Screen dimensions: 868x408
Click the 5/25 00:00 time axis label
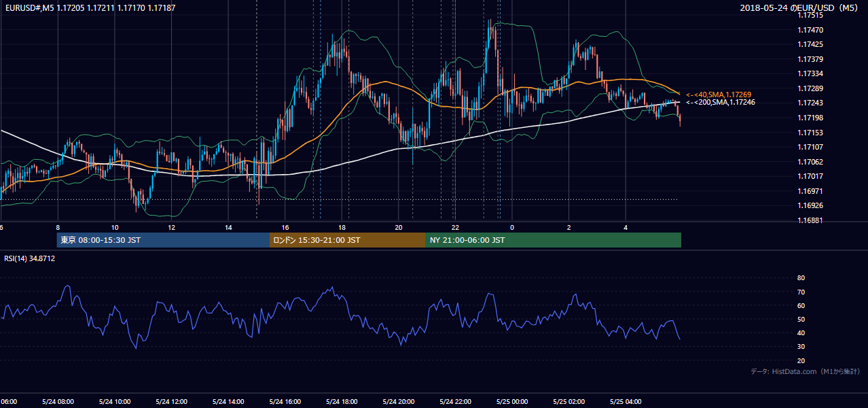click(512, 402)
